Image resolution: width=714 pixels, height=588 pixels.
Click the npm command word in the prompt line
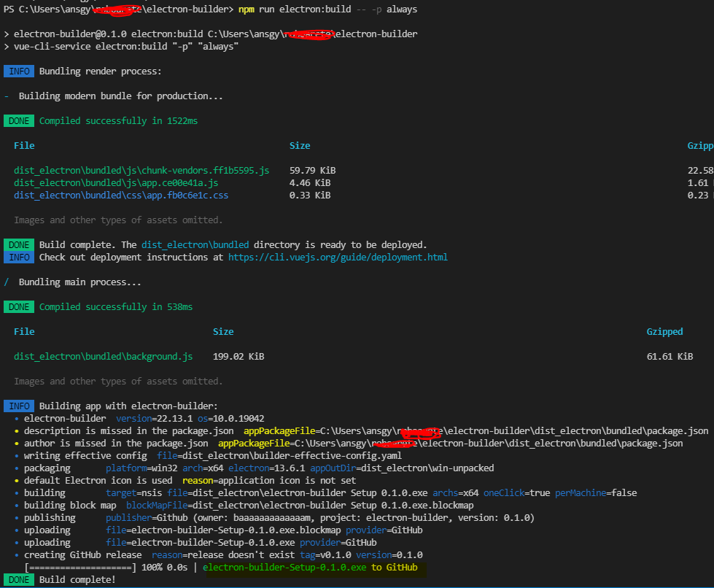click(247, 9)
